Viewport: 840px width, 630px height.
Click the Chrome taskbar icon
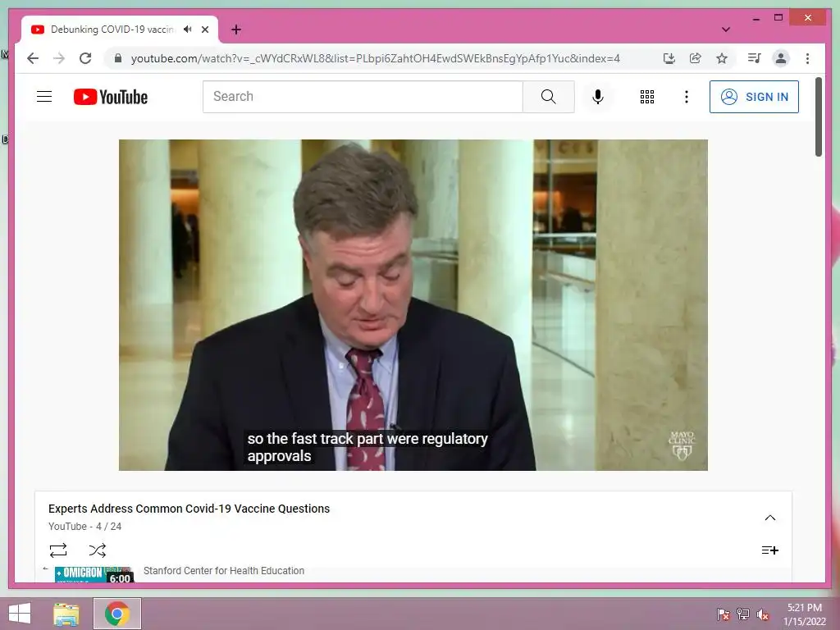117,614
